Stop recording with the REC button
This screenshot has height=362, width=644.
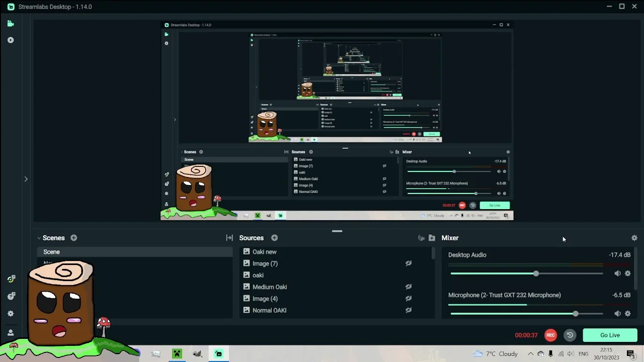pyautogui.click(x=550, y=335)
